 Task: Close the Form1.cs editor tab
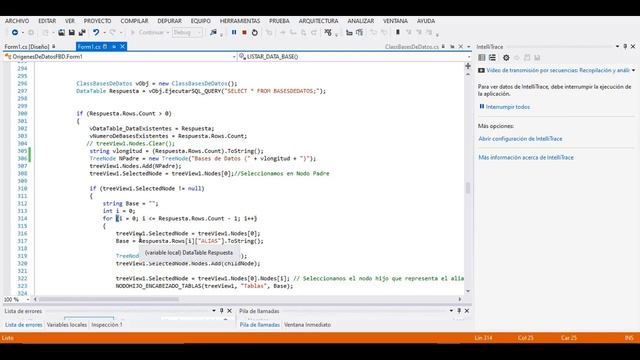point(122,47)
